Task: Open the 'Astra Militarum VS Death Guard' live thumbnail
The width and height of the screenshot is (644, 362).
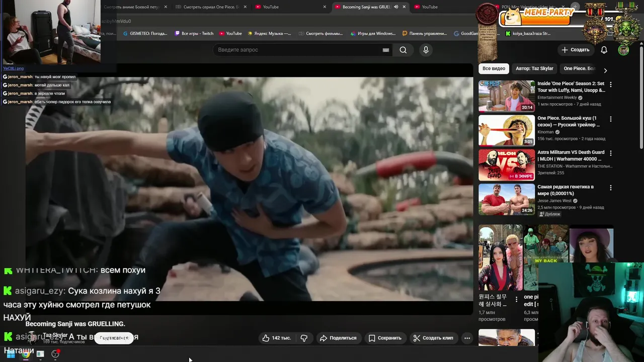Action: point(506,164)
